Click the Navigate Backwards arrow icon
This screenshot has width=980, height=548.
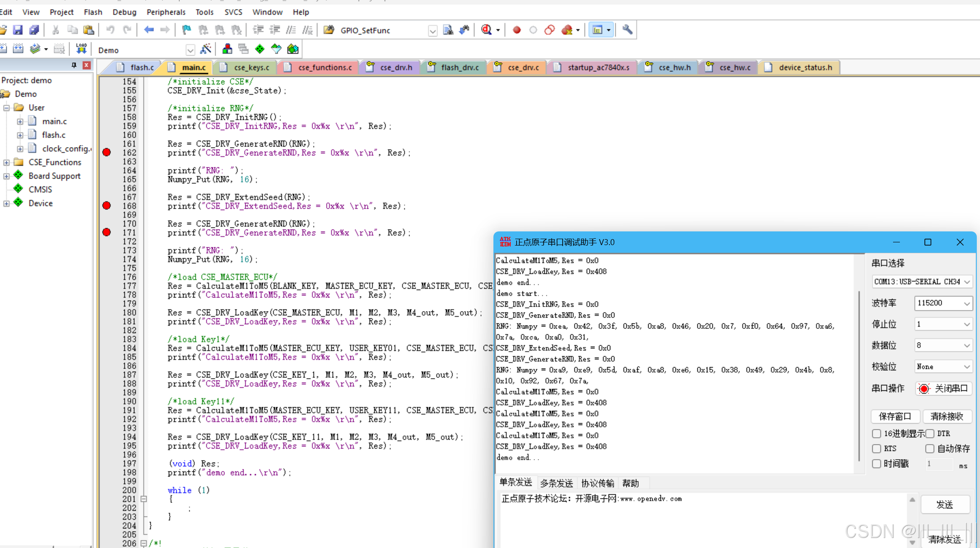149,30
